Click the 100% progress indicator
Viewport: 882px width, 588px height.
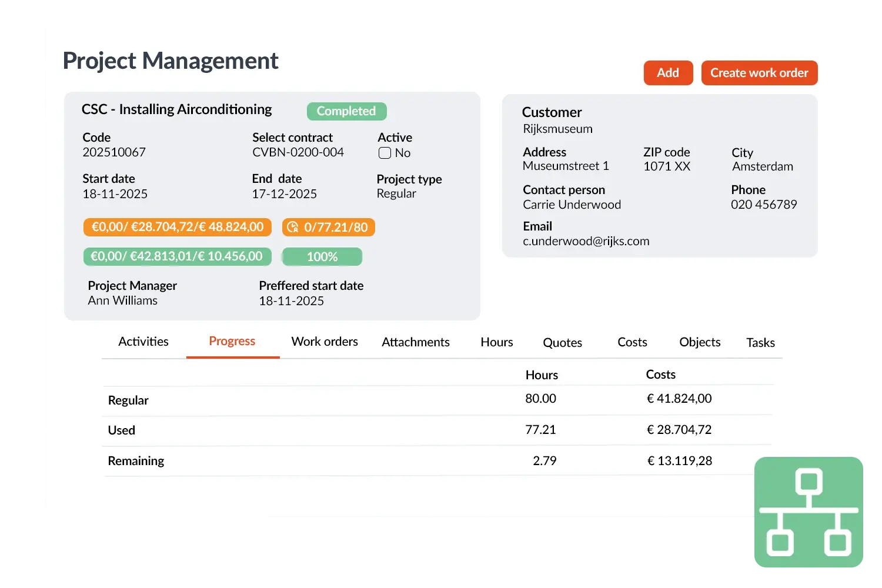point(322,256)
